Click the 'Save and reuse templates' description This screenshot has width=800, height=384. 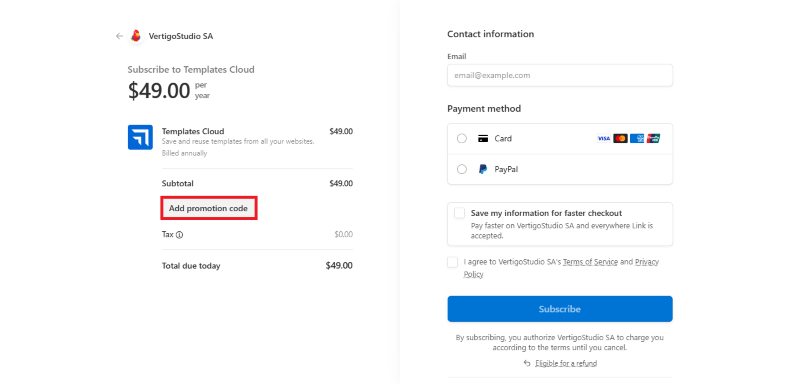point(238,141)
